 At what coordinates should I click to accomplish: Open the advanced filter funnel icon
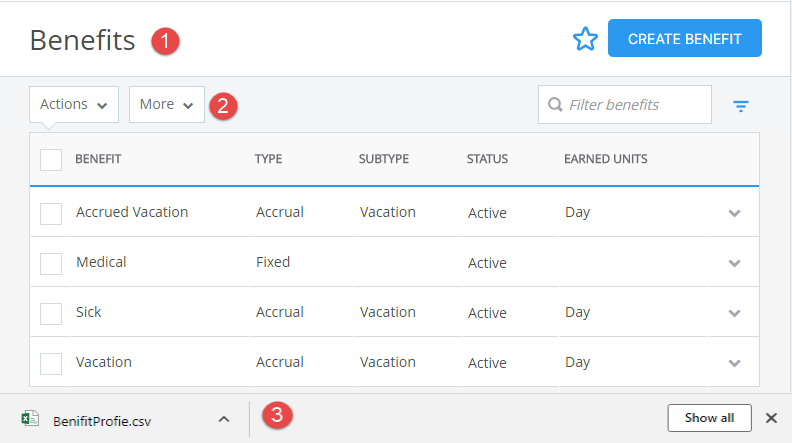point(740,106)
